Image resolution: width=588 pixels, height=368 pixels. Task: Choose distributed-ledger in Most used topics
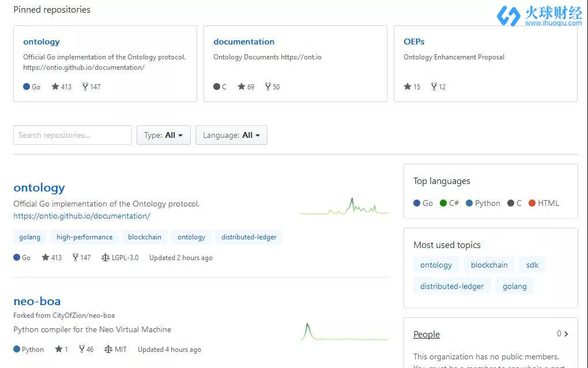(x=452, y=286)
